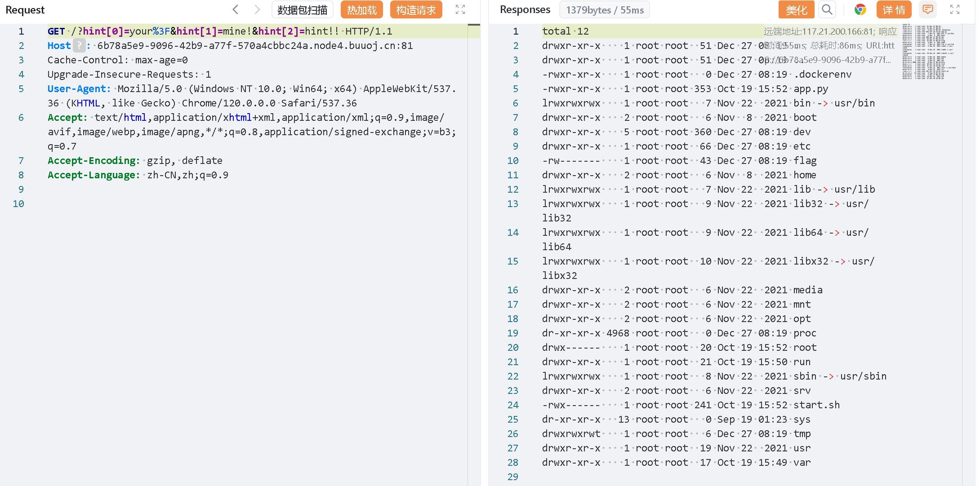Open the 详情 details button
The image size is (980, 486).
click(894, 9)
